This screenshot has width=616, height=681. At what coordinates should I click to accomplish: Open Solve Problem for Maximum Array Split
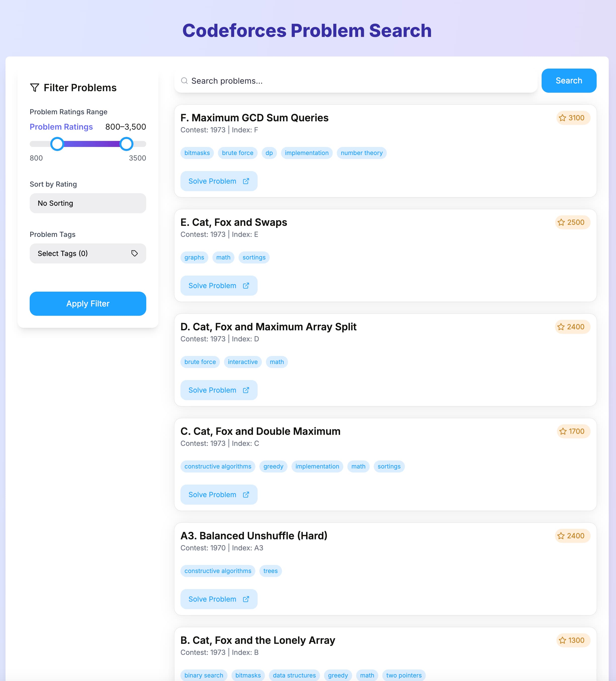point(219,390)
